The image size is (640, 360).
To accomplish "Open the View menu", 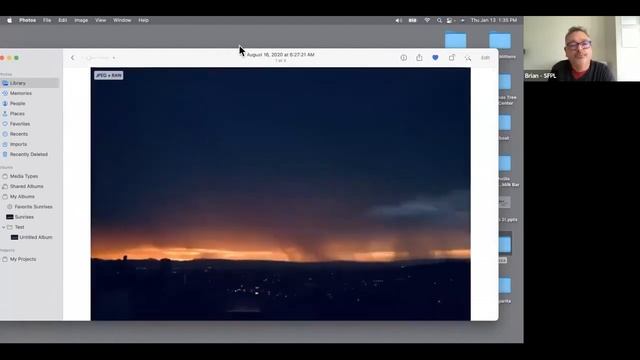I will (100, 20).
